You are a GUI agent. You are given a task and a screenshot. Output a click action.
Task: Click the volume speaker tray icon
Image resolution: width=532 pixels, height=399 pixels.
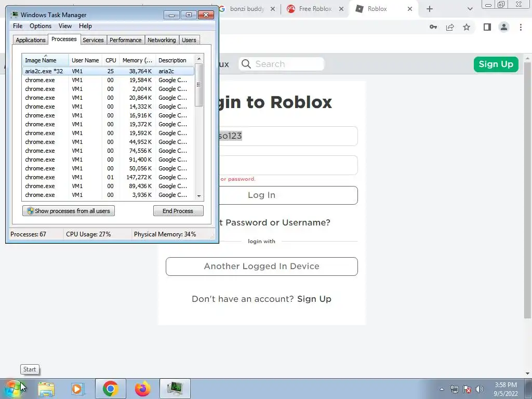[480, 389]
